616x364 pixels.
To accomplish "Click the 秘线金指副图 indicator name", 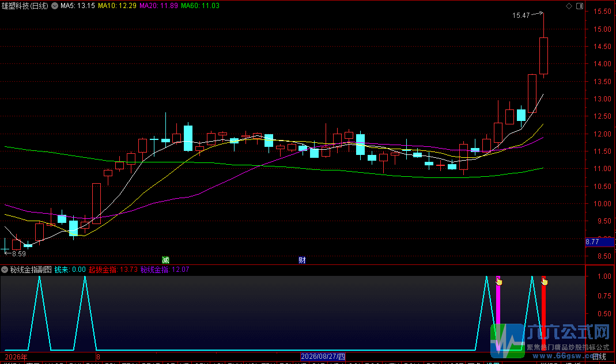I will [31, 270].
